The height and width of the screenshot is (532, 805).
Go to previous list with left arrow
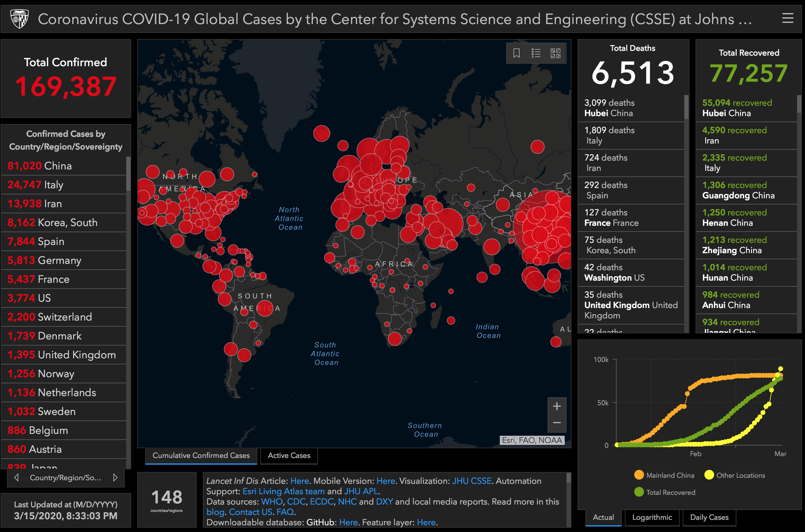pos(16,477)
